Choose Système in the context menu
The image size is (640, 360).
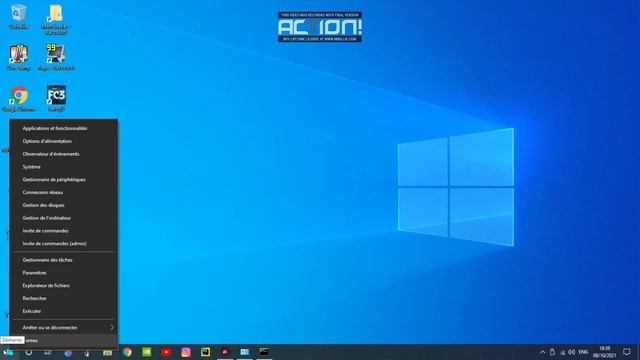(x=64, y=167)
